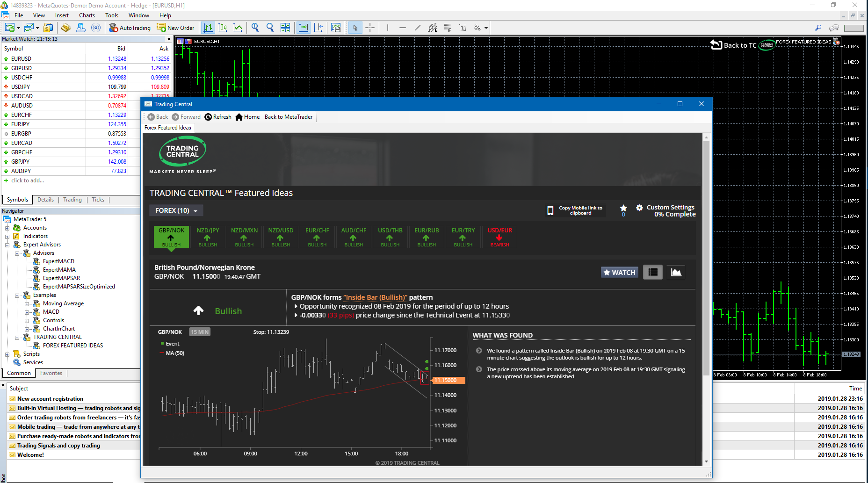Click Back to MetaTrader link

pyautogui.click(x=289, y=117)
